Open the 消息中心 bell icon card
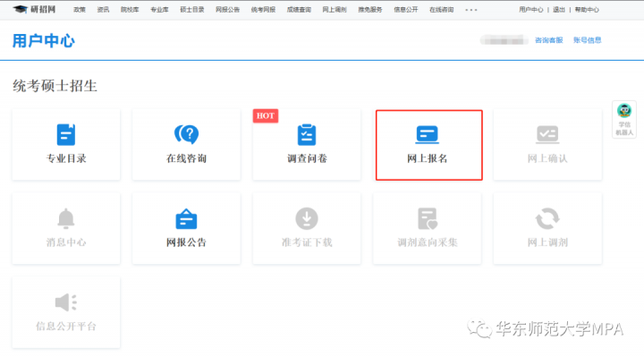 [x=66, y=228]
